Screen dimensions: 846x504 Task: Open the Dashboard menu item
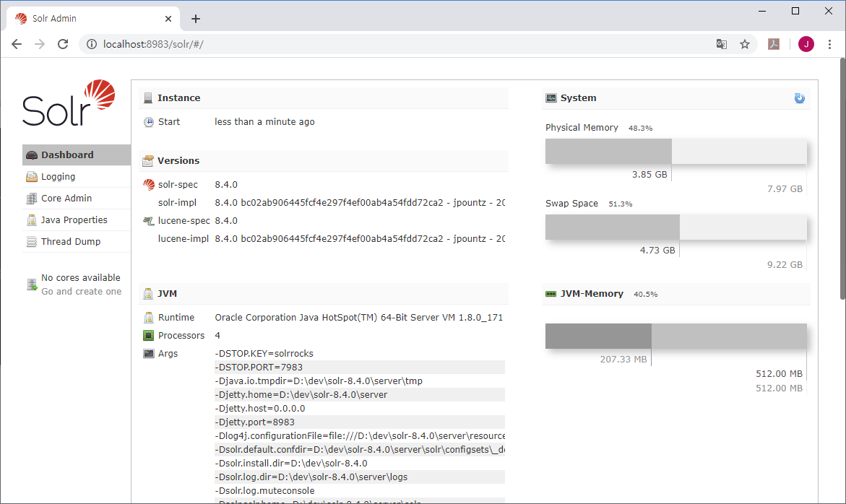(76, 155)
